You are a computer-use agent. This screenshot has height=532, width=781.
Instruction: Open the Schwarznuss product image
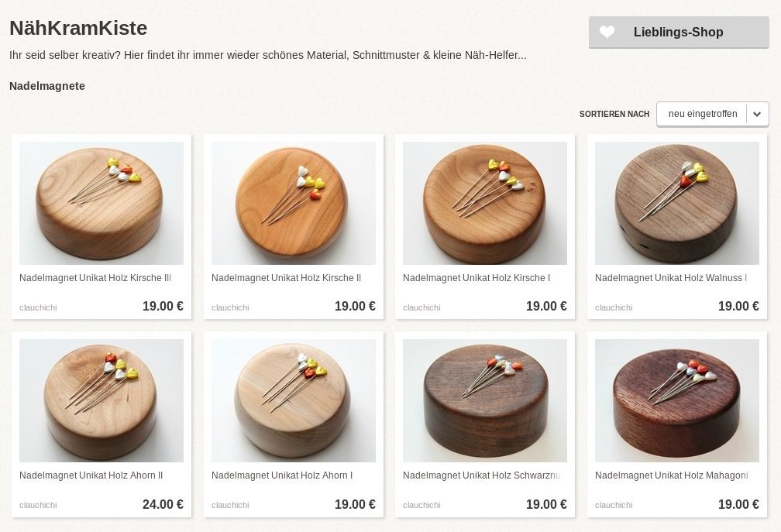tap(485, 400)
